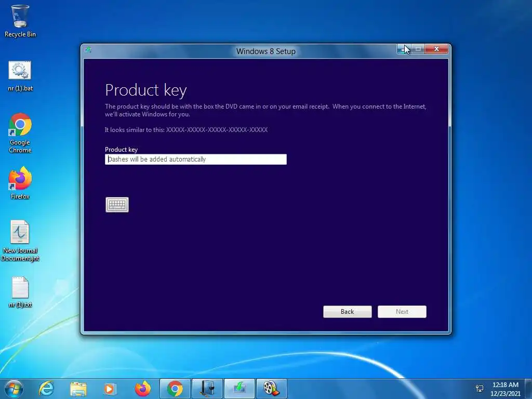Go back with the Back button
The height and width of the screenshot is (399, 532).
pos(348,312)
